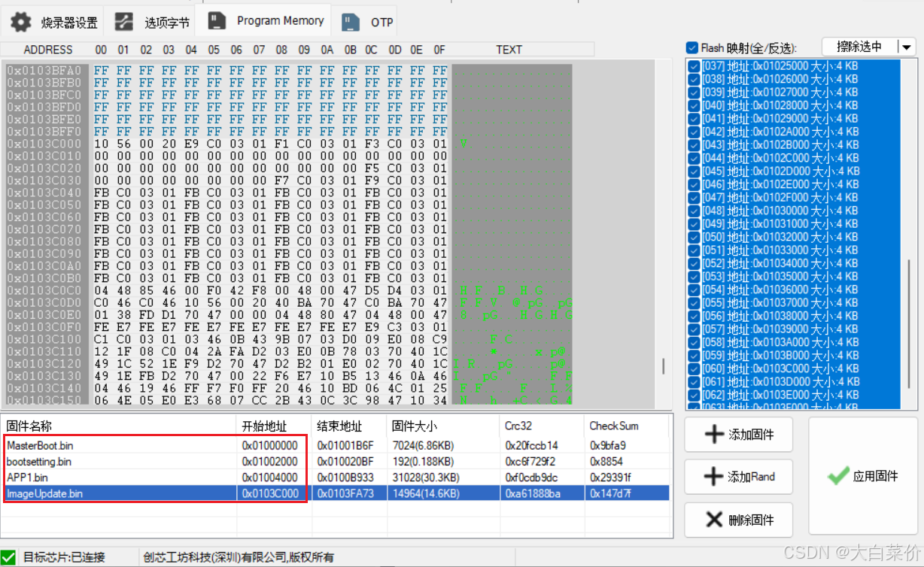Viewport: 924px width, 567px height.
Task: Click the 添加固件 button label
Action: click(x=751, y=435)
